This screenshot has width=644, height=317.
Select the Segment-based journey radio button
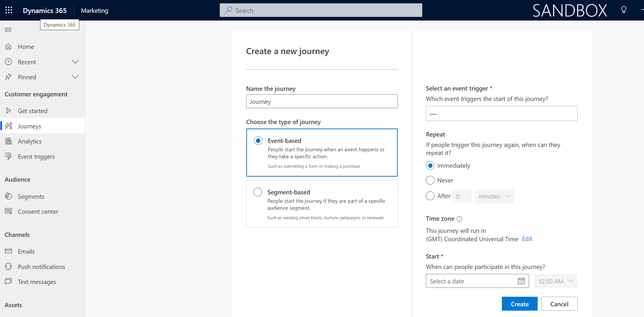pyautogui.click(x=257, y=192)
